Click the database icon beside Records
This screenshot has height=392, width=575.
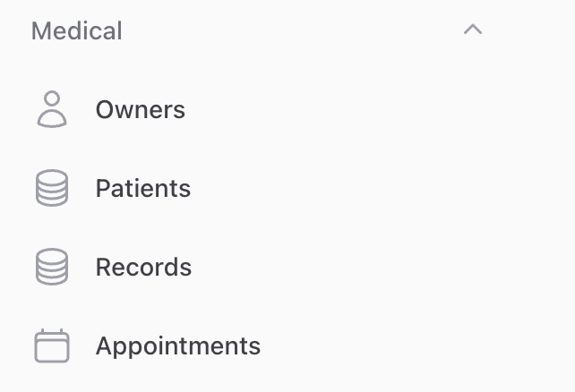(x=52, y=268)
